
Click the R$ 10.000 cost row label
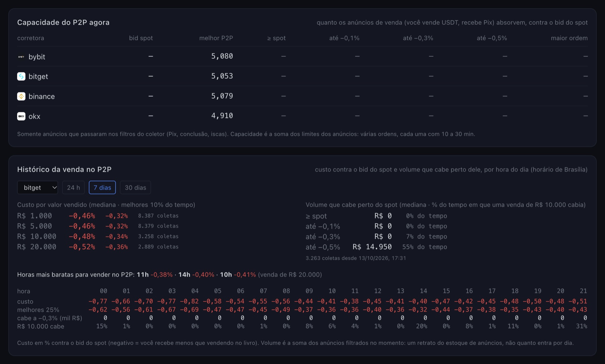click(37, 236)
